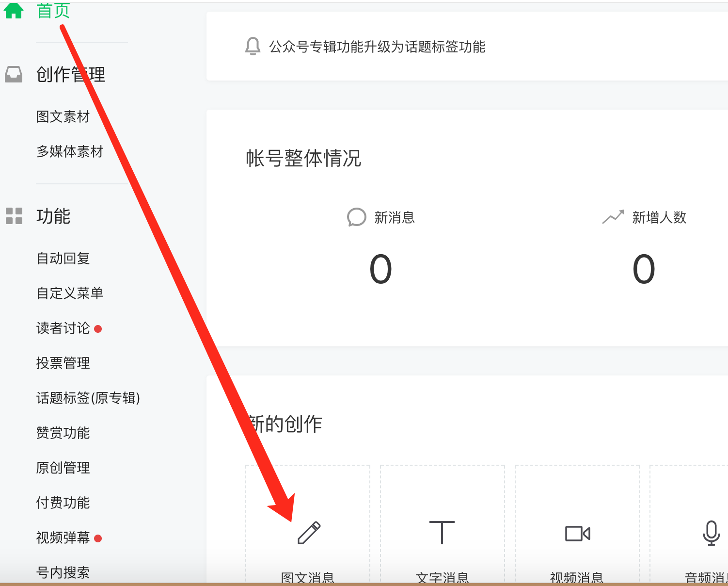This screenshot has height=586, width=728.
Task: Click the 新消息 count of zero
Action: pos(380,269)
